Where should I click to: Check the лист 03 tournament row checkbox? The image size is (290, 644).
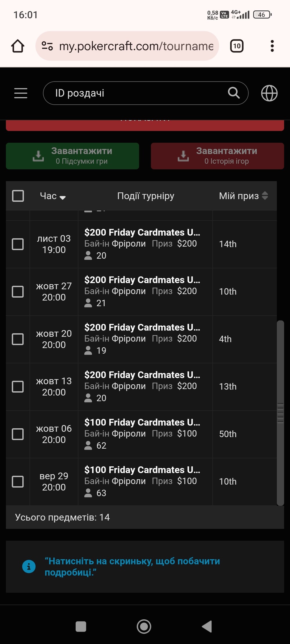pos(18,244)
